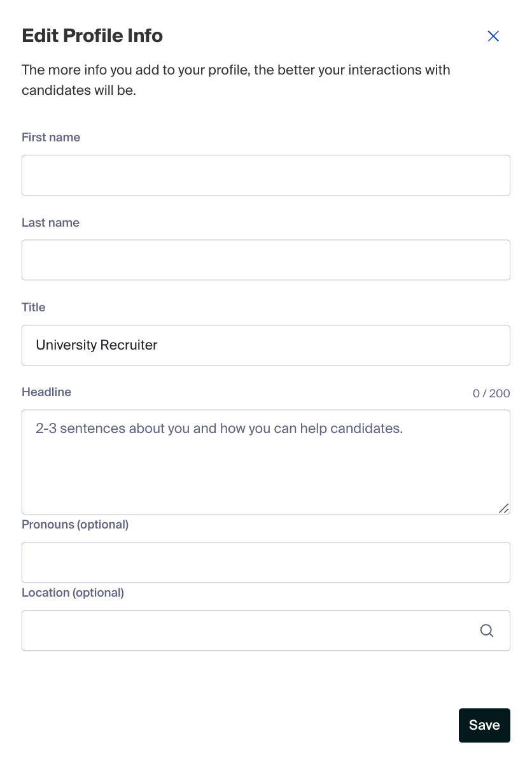Focus the Last name input field
This screenshot has width=532, height=759.
(266, 260)
